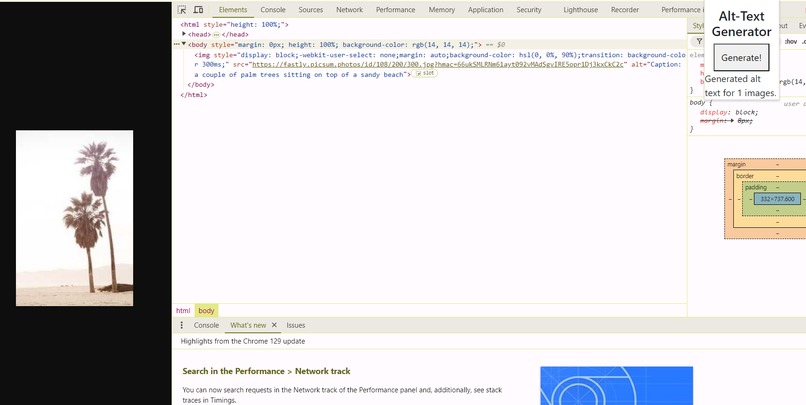Go to the Memory tab
806x405 pixels.
coord(442,10)
